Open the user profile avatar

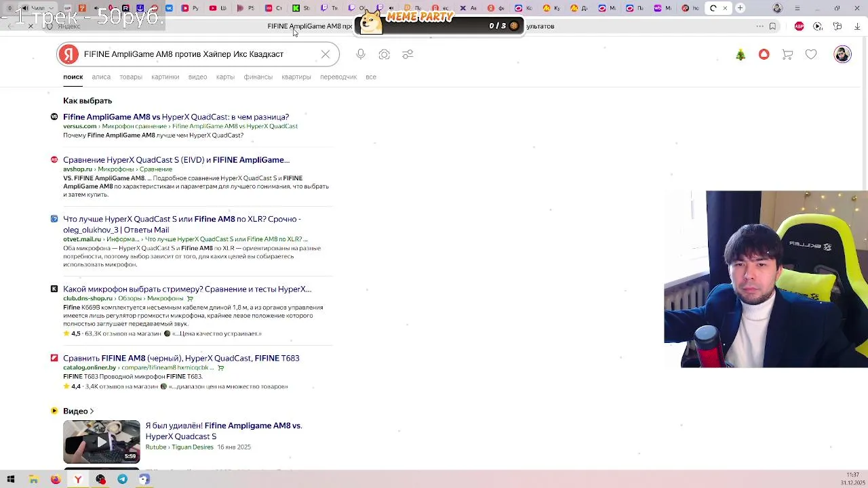click(x=842, y=54)
